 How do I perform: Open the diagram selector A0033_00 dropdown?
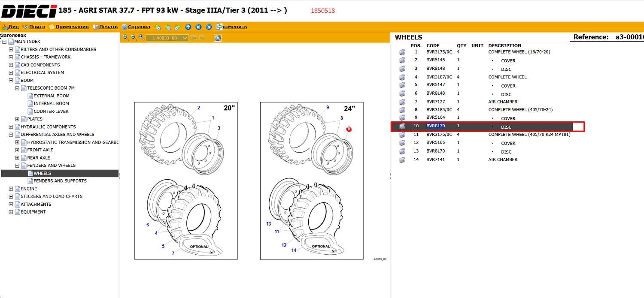tap(167, 38)
